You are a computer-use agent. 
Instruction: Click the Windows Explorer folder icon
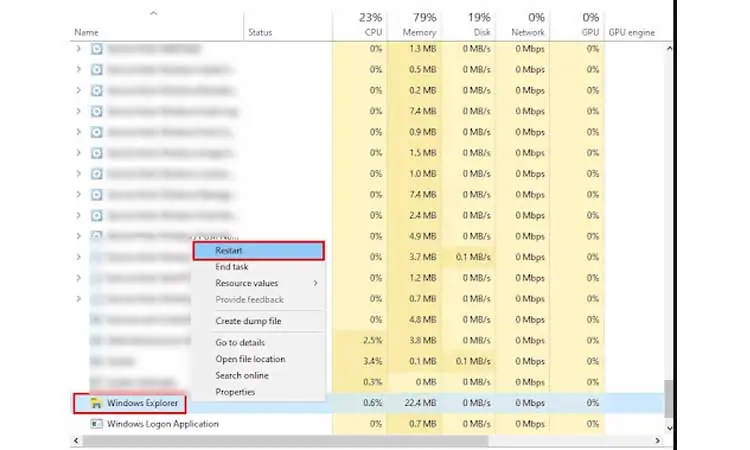click(96, 403)
